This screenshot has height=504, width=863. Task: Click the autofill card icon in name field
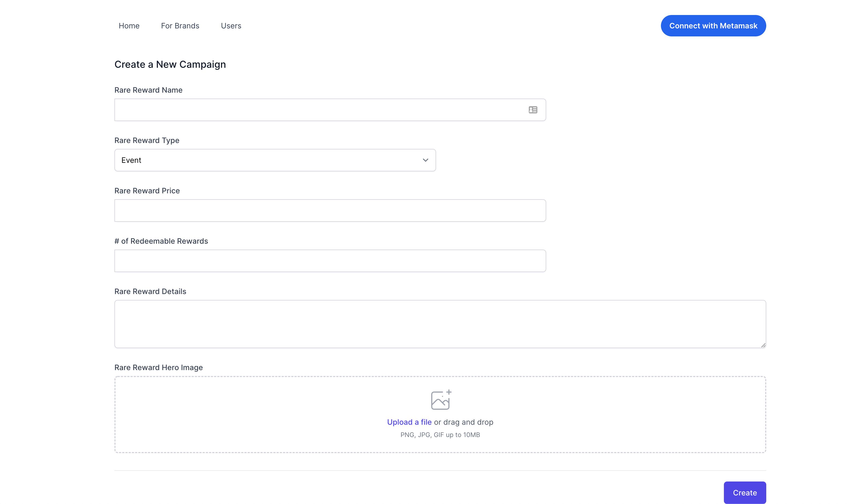(533, 110)
